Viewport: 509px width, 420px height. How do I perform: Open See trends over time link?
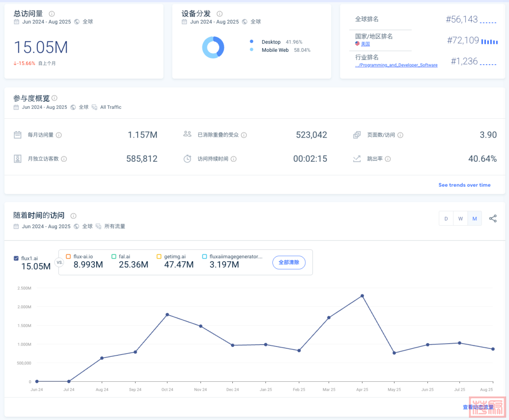464,185
